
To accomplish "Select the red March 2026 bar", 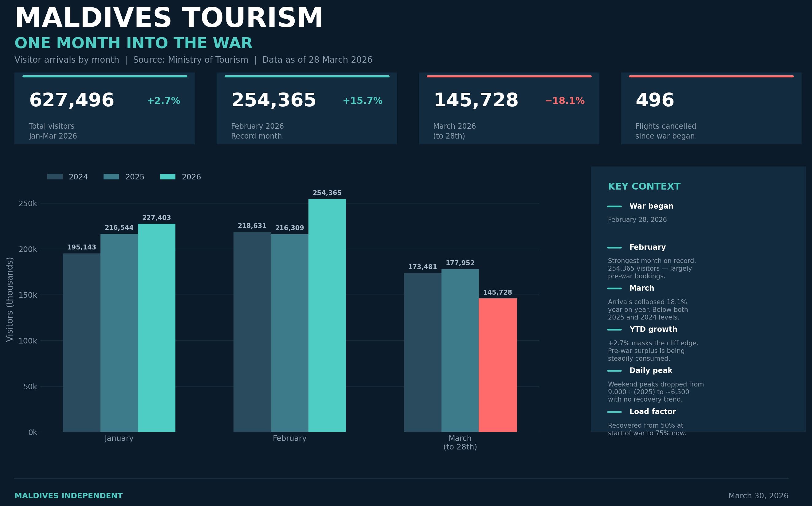I will tap(497, 365).
